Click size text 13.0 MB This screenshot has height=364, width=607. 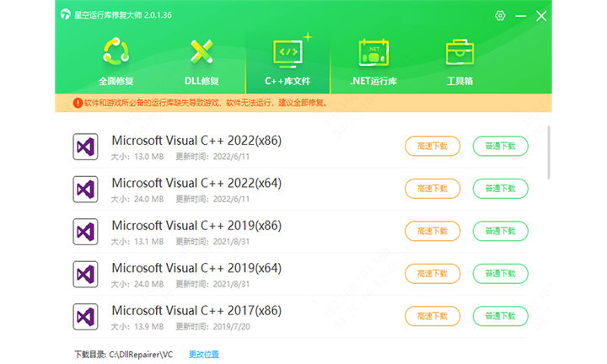149,157
